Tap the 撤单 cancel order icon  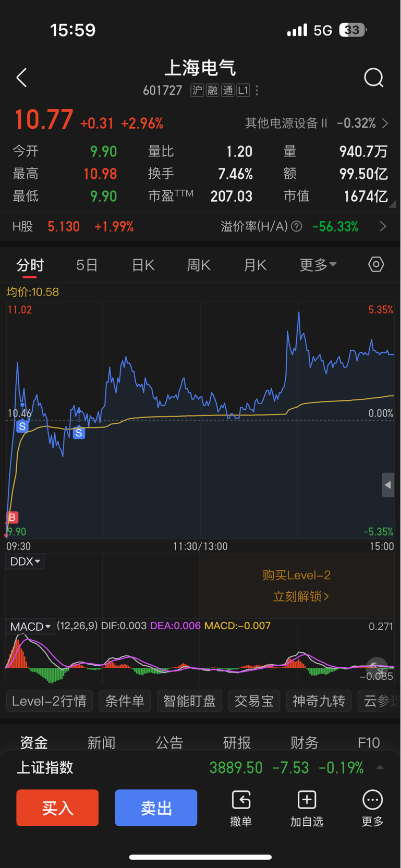[x=241, y=800]
